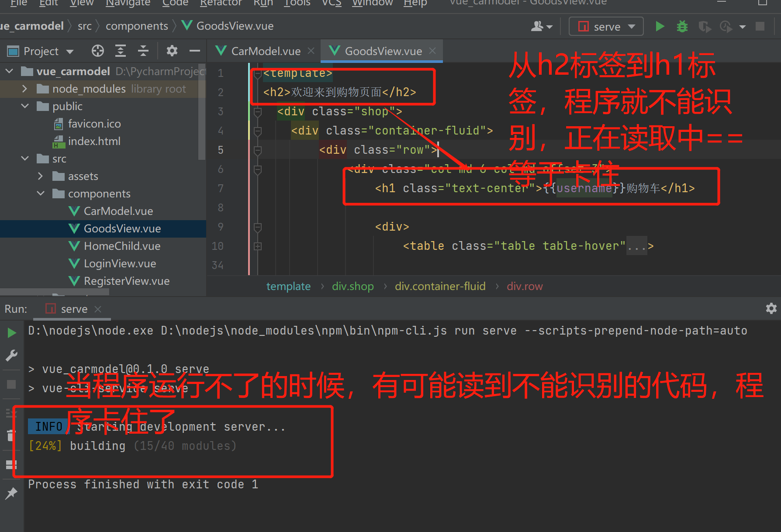Select CarModel.vue in the project tree
The image size is (781, 532).
click(x=118, y=211)
